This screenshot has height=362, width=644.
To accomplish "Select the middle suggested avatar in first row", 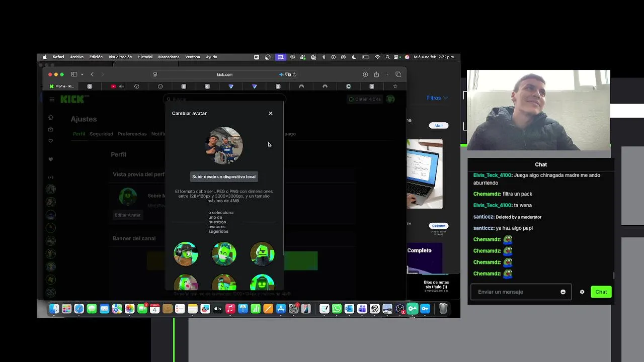I will pos(224,253).
